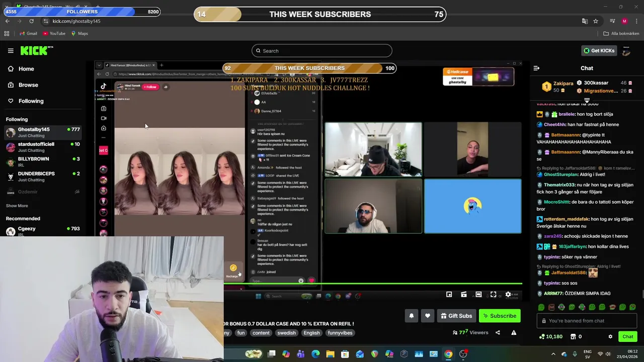Open OBS Studio from the taskbar

463,354
